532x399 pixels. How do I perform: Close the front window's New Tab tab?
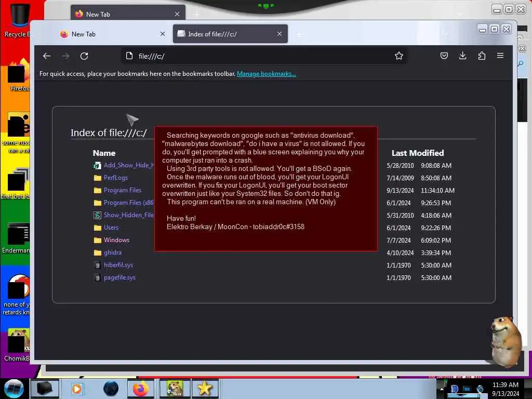click(x=163, y=34)
